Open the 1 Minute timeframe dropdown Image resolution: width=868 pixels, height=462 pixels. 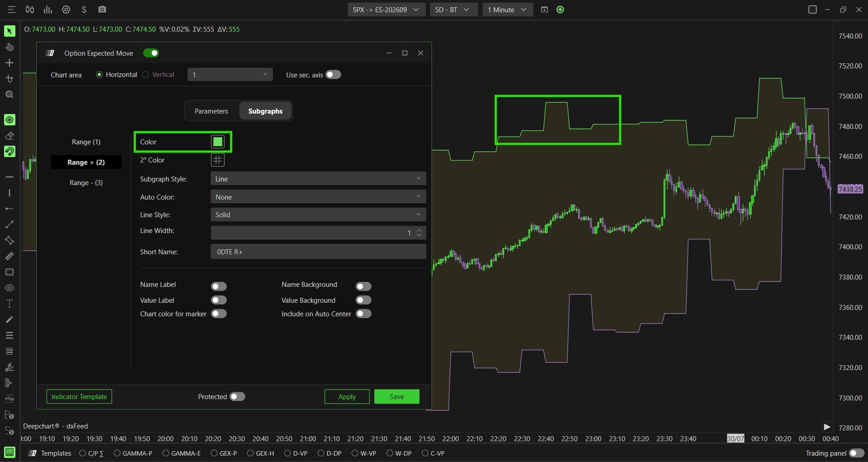(x=508, y=10)
